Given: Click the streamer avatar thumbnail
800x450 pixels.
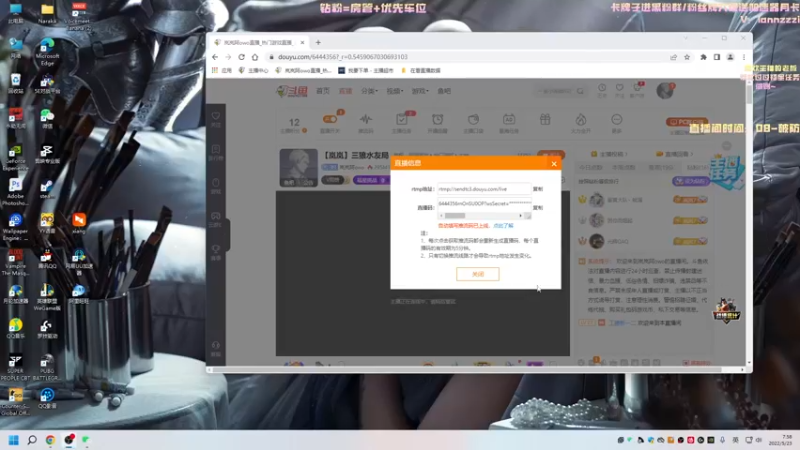Looking at the screenshot, I should 298,167.
